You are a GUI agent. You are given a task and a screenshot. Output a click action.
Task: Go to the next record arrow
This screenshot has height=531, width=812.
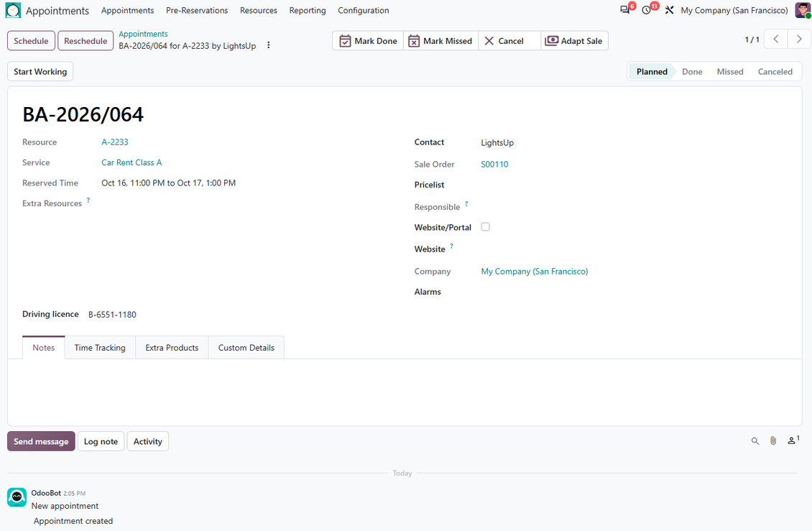point(799,40)
